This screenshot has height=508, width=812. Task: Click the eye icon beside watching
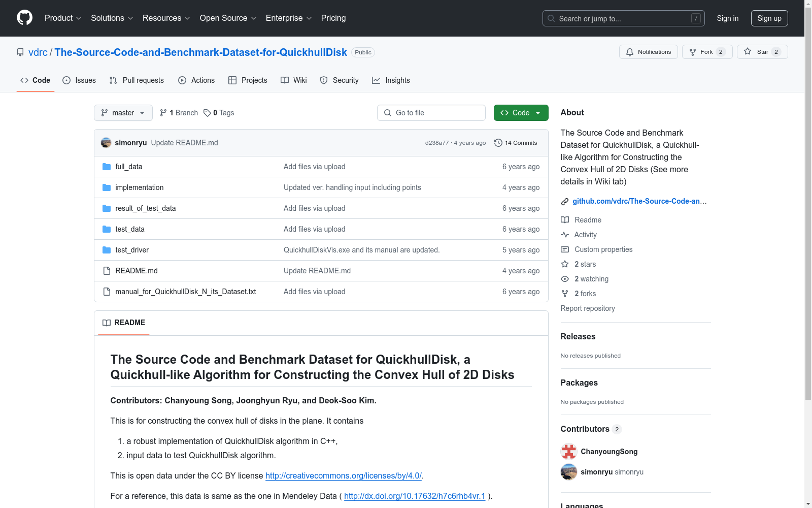(565, 279)
